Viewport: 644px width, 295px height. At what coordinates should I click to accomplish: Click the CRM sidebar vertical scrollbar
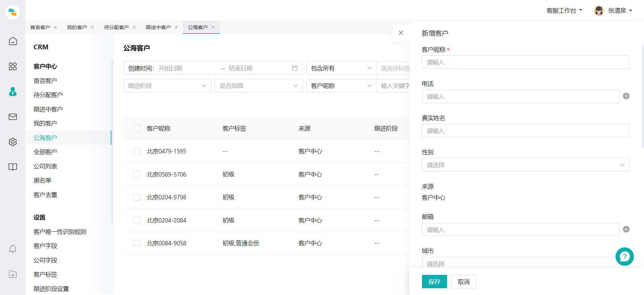tap(112, 141)
